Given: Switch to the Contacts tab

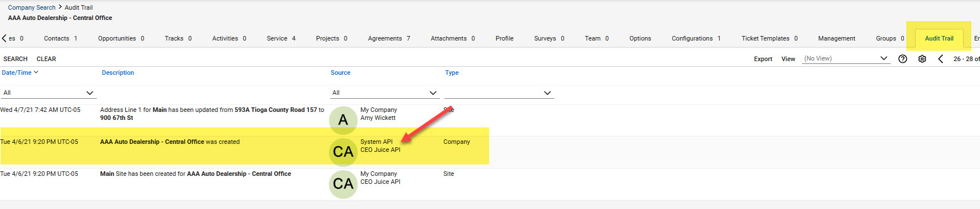Looking at the screenshot, I should [60, 38].
